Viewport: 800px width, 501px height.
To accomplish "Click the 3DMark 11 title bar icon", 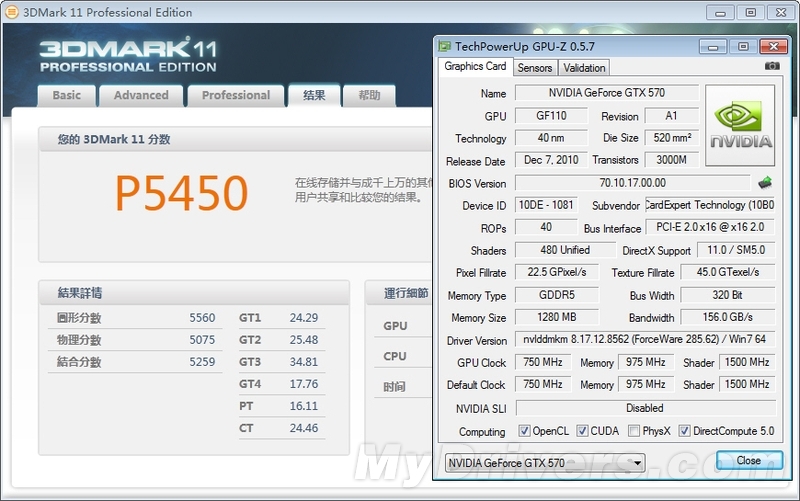I will [12, 13].
